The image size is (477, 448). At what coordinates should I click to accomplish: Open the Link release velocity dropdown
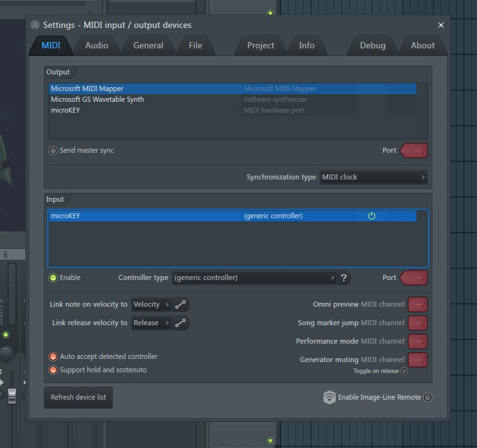[x=151, y=323]
